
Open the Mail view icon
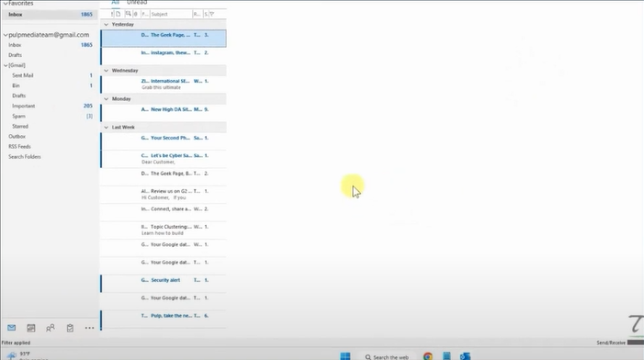[12, 328]
